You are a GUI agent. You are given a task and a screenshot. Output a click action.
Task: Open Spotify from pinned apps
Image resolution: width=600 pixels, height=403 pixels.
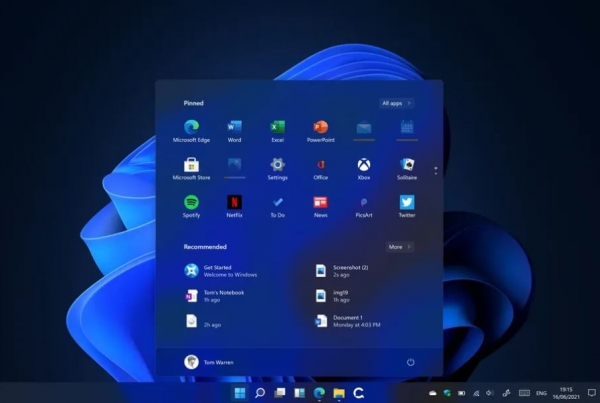click(191, 206)
